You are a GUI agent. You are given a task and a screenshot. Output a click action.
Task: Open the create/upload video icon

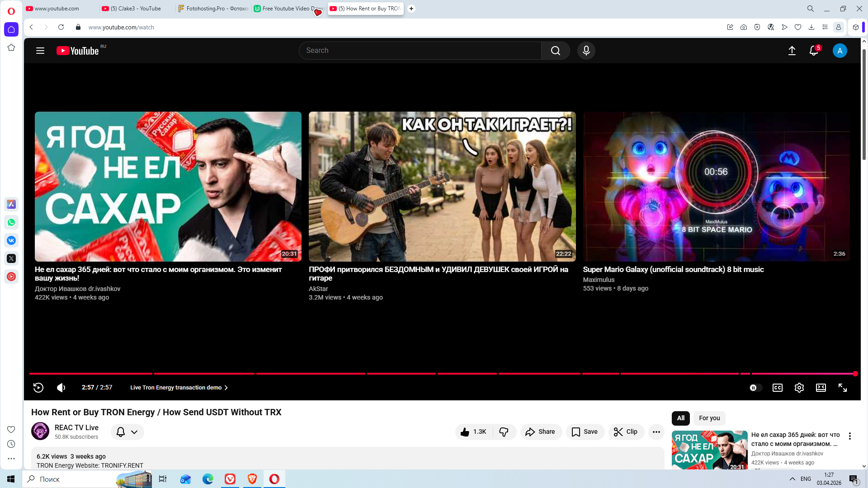coord(792,51)
